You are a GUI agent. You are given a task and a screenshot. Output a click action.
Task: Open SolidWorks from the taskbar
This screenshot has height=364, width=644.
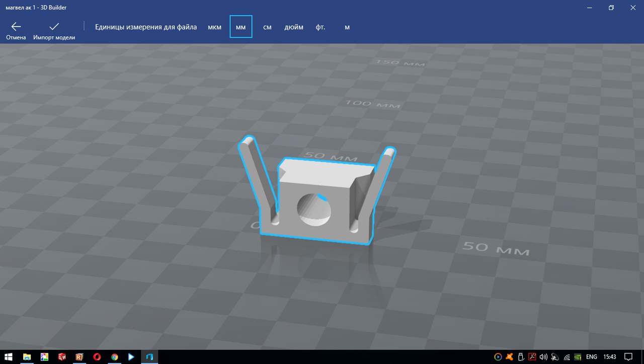tap(62, 357)
